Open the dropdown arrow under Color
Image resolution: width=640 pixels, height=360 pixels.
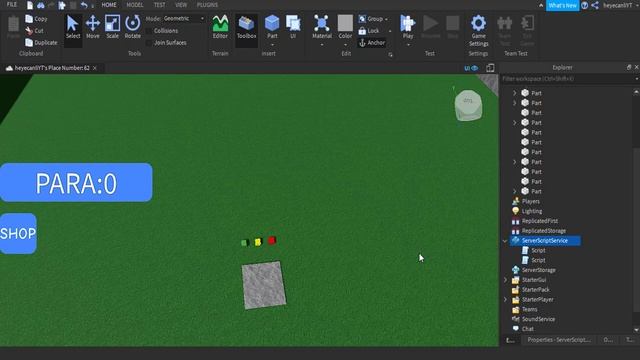coord(345,45)
